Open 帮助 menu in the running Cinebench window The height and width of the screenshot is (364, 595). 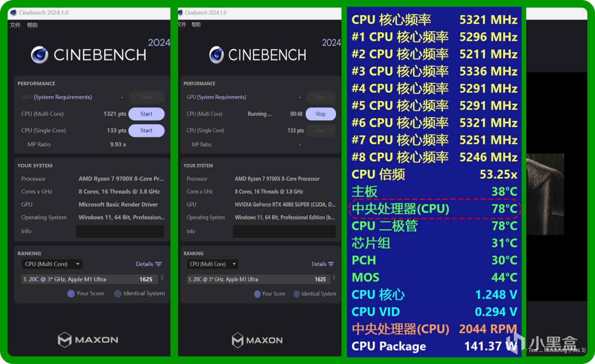(x=196, y=25)
